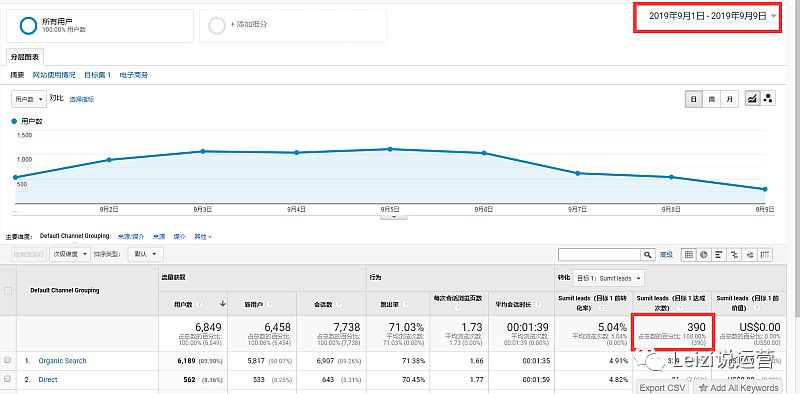This screenshot has height=394, width=800.
Task: Open the Direct channel link
Action: click(48, 380)
